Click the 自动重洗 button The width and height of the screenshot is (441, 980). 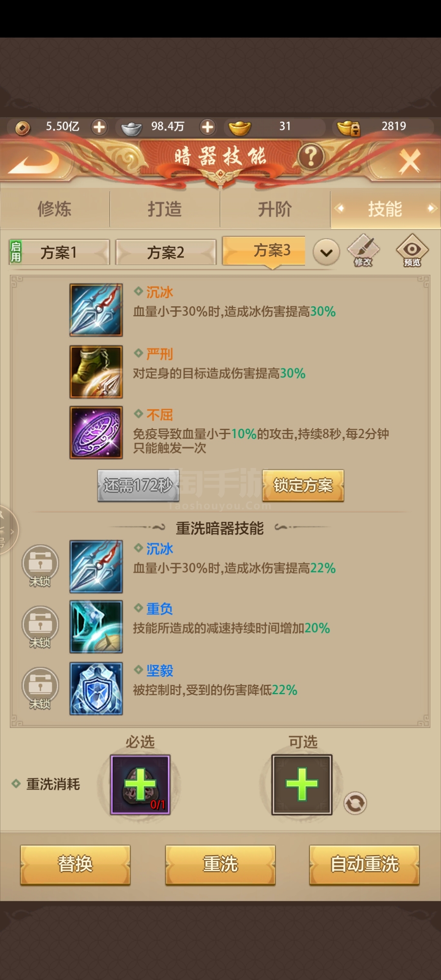[x=364, y=864]
